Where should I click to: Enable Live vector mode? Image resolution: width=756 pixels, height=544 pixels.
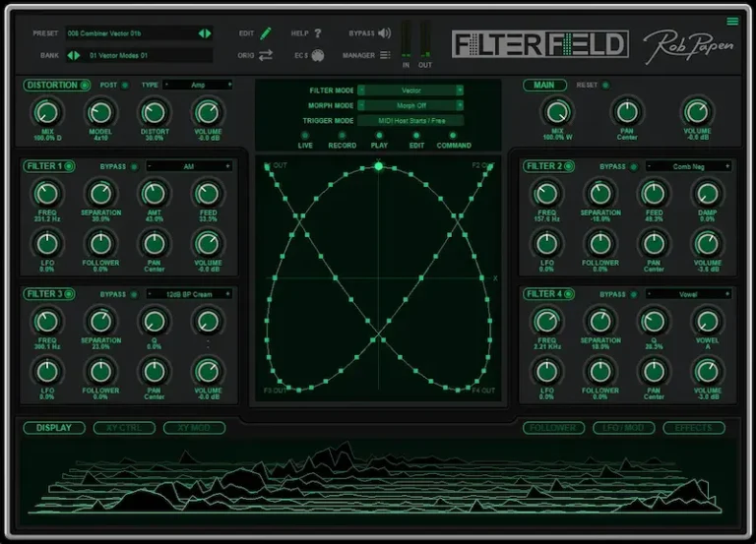click(305, 136)
